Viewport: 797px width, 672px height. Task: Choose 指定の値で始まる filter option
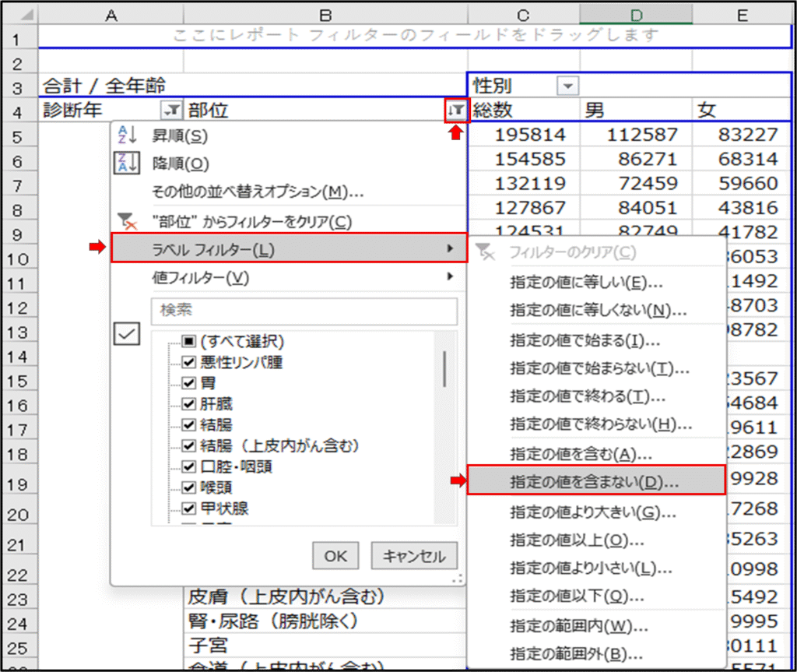[x=585, y=340]
